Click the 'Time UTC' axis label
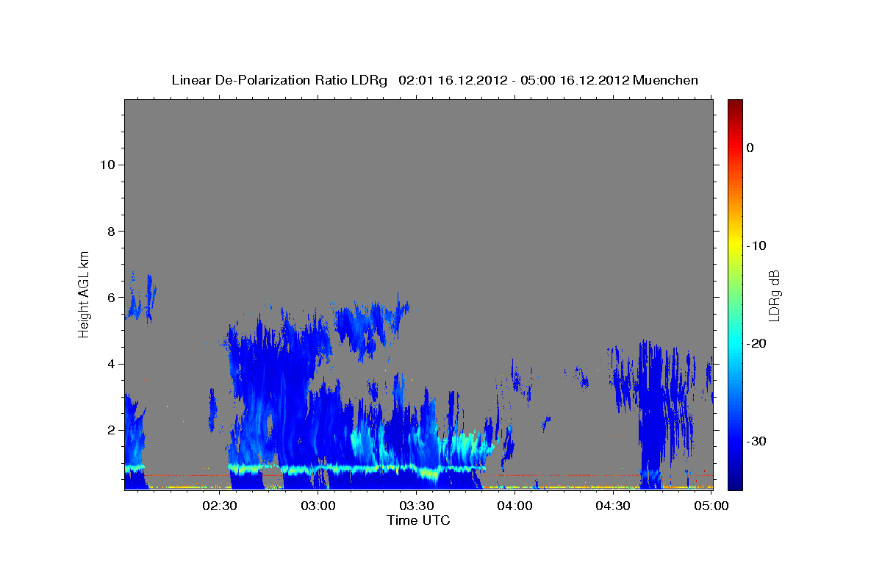The height and width of the screenshot is (588, 882). tap(418, 520)
